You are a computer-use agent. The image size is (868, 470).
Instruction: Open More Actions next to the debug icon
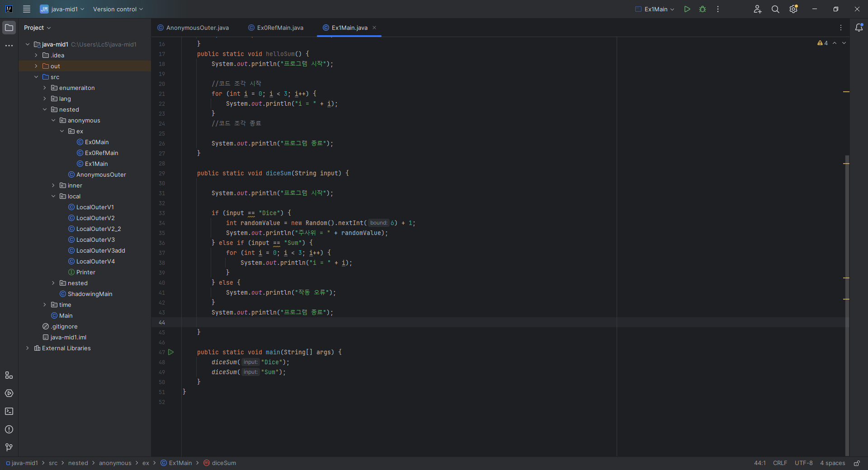[718, 9]
